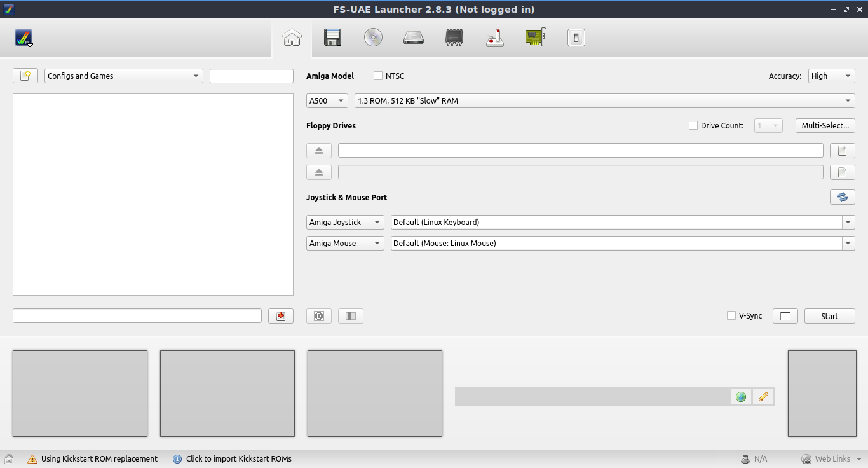
Task: Open the Floppy Drives tab
Action: pos(332,38)
